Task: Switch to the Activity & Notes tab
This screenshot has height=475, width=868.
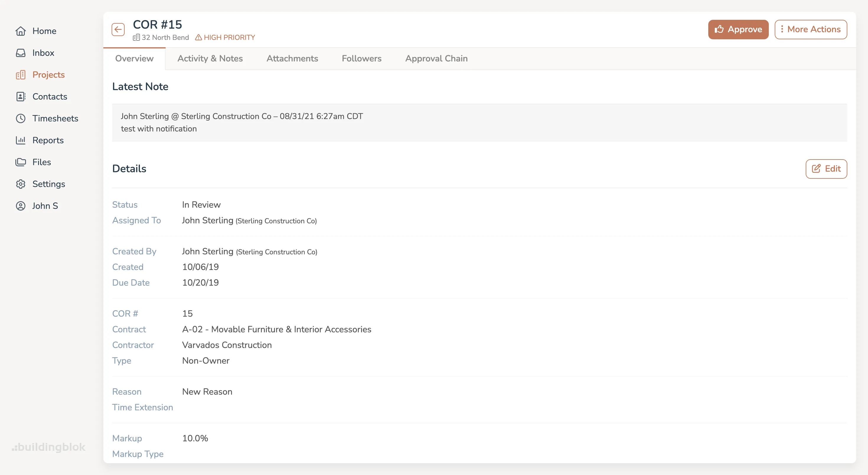Action: coord(210,58)
